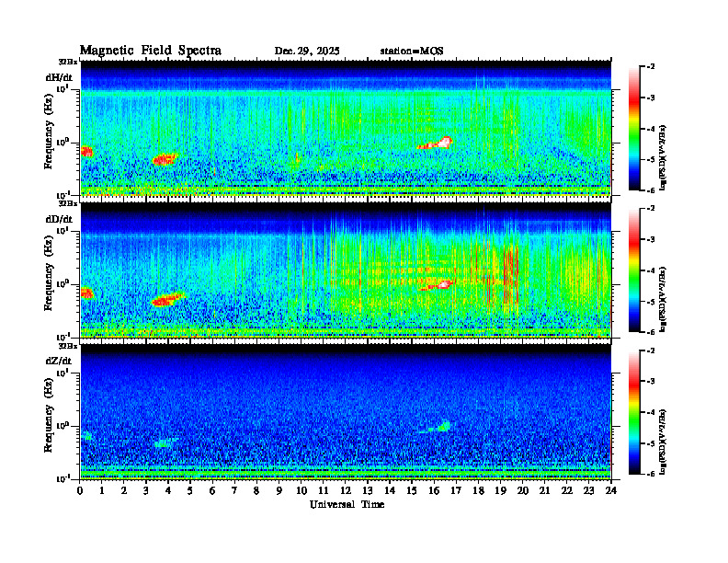The height and width of the screenshot is (563, 728).
Task: Click the -3 value on dZ/dt color scale
Action: pyautogui.click(x=650, y=382)
